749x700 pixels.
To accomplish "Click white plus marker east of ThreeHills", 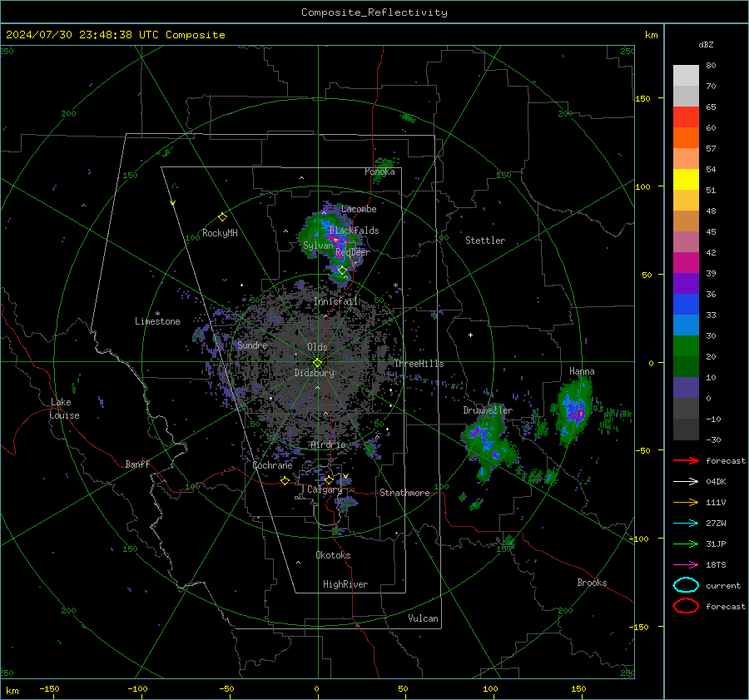I will point(470,335).
